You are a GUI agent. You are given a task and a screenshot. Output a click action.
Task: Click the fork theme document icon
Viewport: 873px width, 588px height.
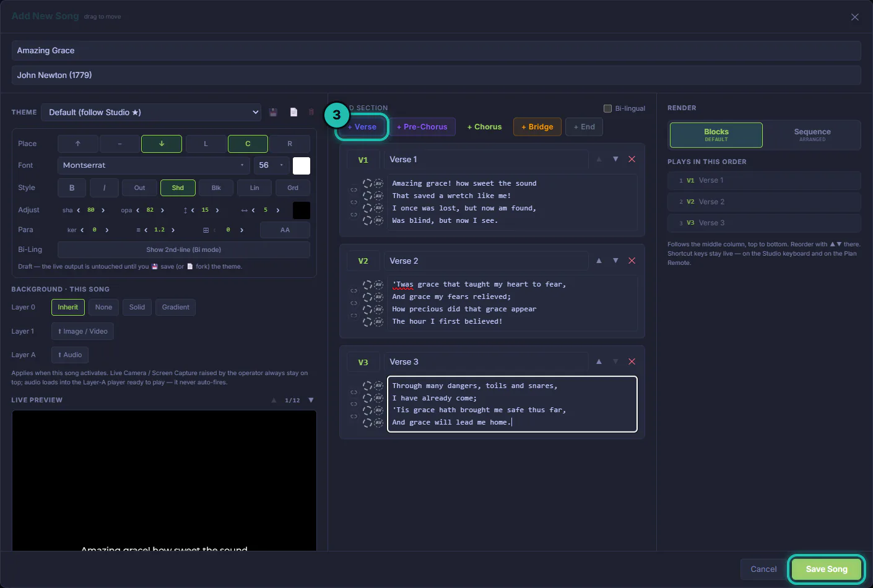pyautogui.click(x=293, y=112)
